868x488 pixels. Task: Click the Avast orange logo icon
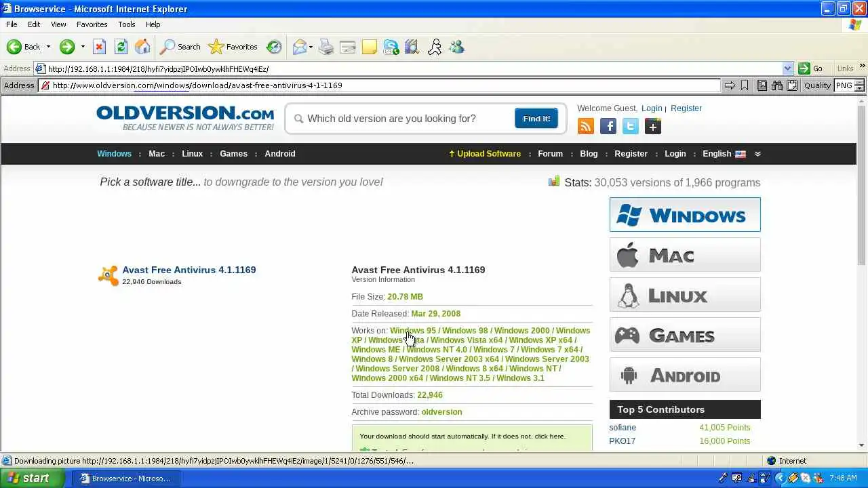tap(108, 275)
